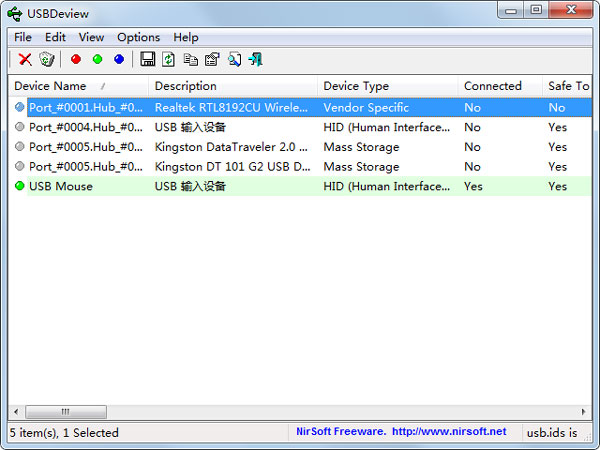Click the floppy disk save icon
The image size is (600, 450).
point(147,59)
